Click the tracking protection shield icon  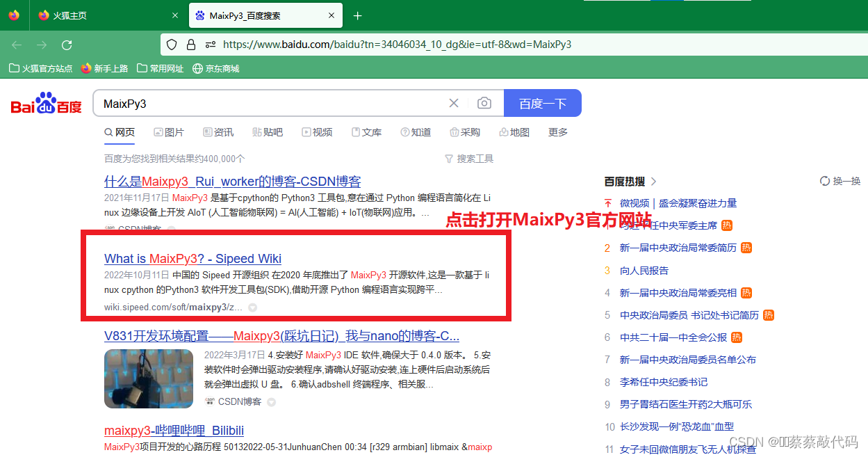[x=172, y=45]
